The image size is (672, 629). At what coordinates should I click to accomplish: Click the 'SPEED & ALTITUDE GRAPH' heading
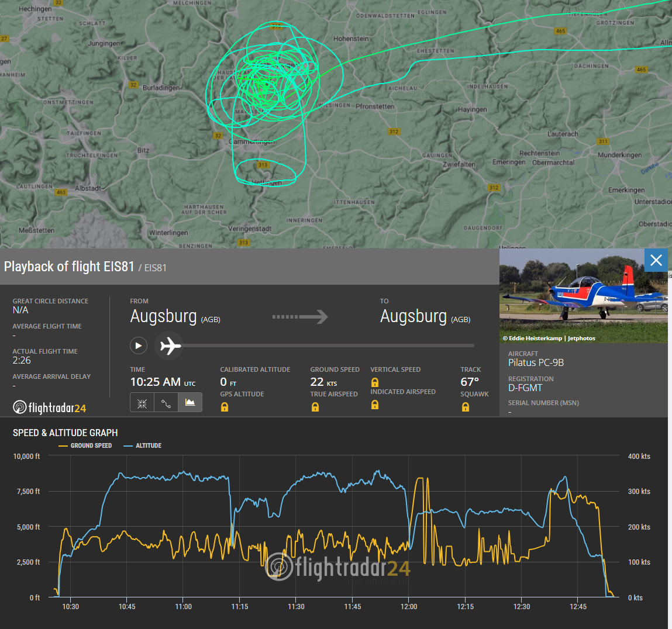(65, 433)
